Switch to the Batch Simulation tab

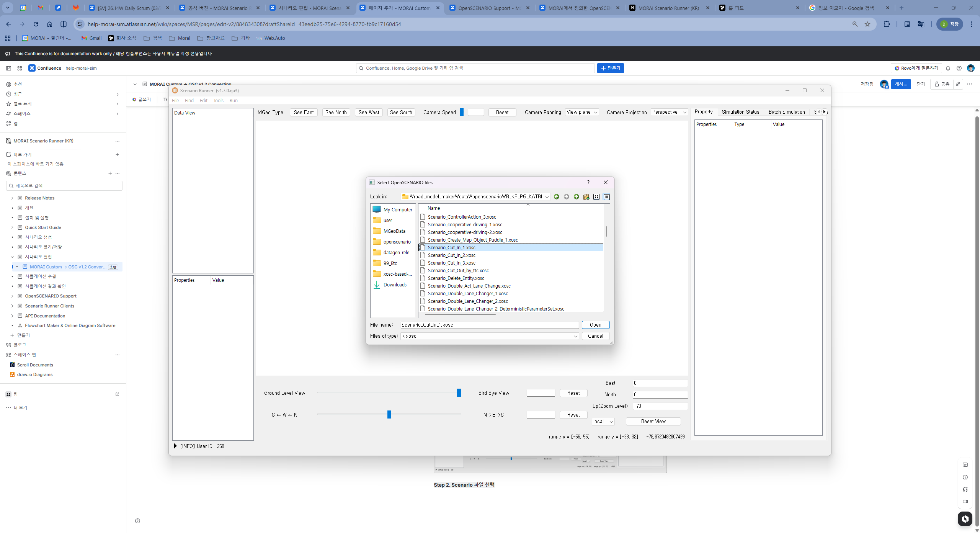(x=786, y=112)
